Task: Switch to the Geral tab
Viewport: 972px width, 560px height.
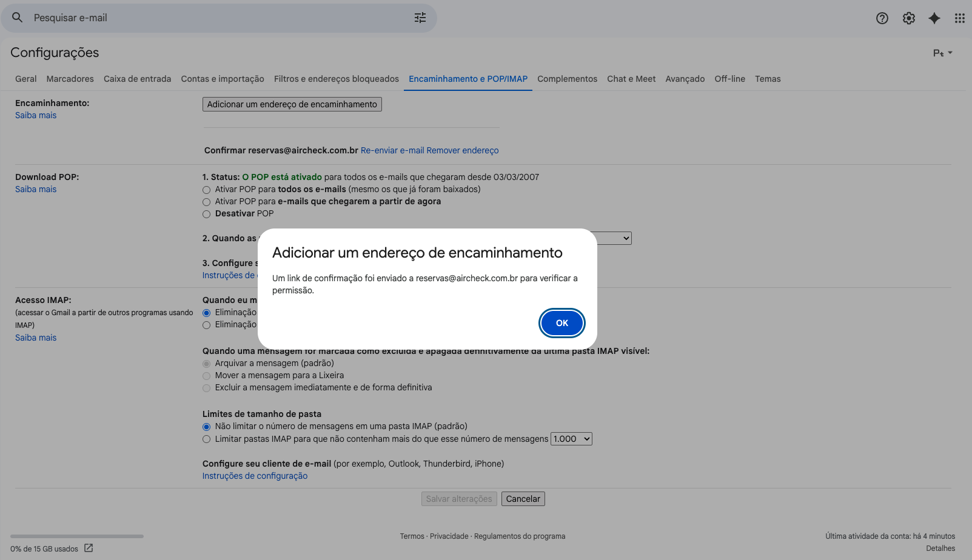Action: tap(25, 79)
